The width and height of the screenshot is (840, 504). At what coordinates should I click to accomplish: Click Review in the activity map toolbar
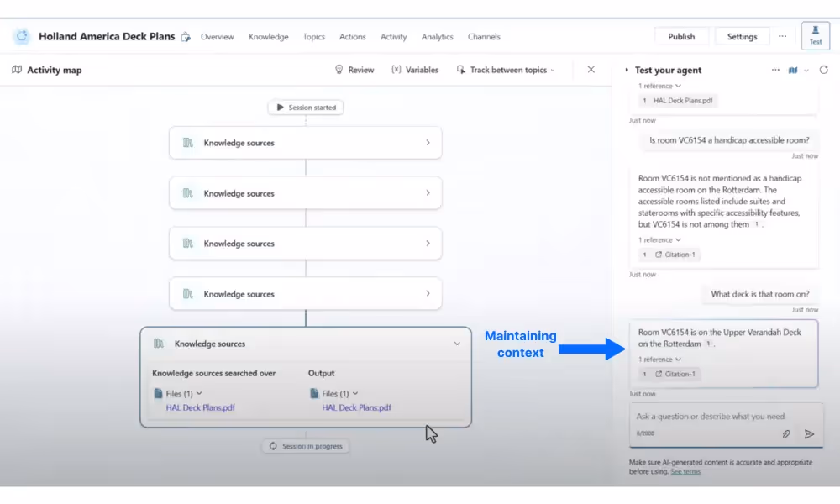click(x=354, y=70)
